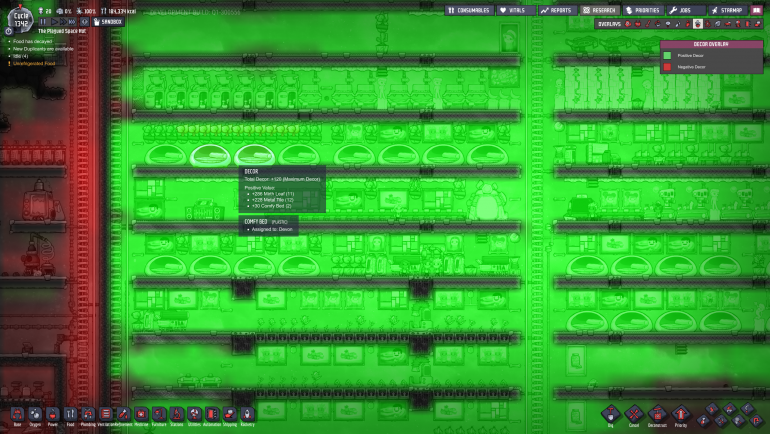The image size is (770, 434).
Task: Toggle the Gas Ventilation overlay
Action: pos(688,24)
